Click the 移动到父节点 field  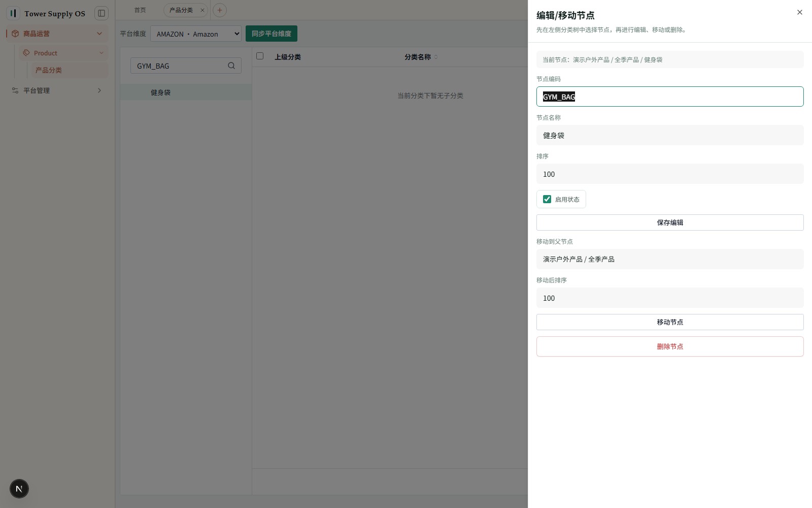(x=670, y=259)
